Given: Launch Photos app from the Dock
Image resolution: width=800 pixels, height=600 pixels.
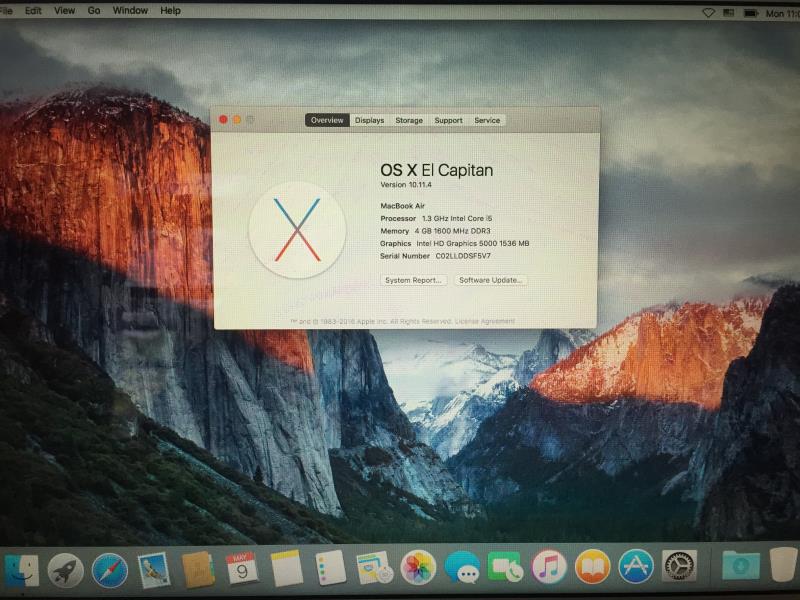Looking at the screenshot, I should pos(418,567).
